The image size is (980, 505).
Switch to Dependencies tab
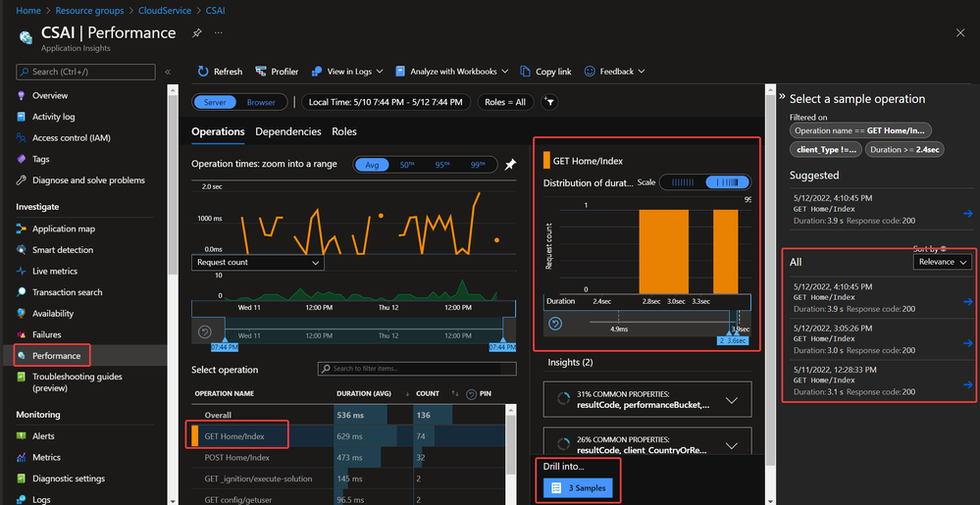pyautogui.click(x=288, y=131)
